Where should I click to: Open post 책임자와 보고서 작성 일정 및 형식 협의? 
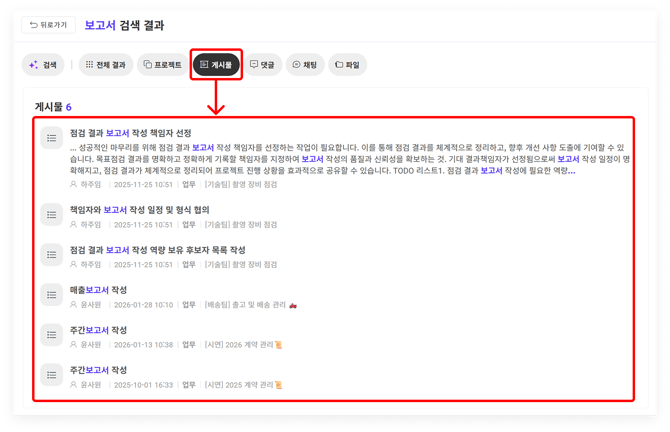pyautogui.click(x=139, y=211)
